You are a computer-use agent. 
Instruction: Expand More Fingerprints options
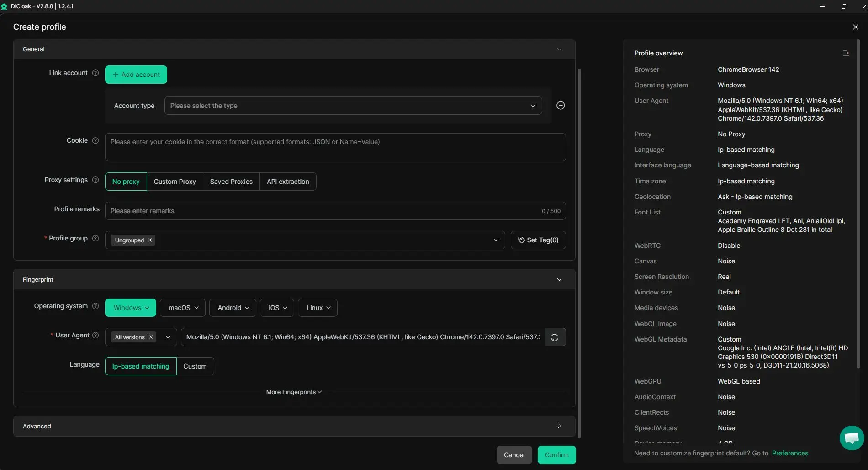click(x=294, y=392)
